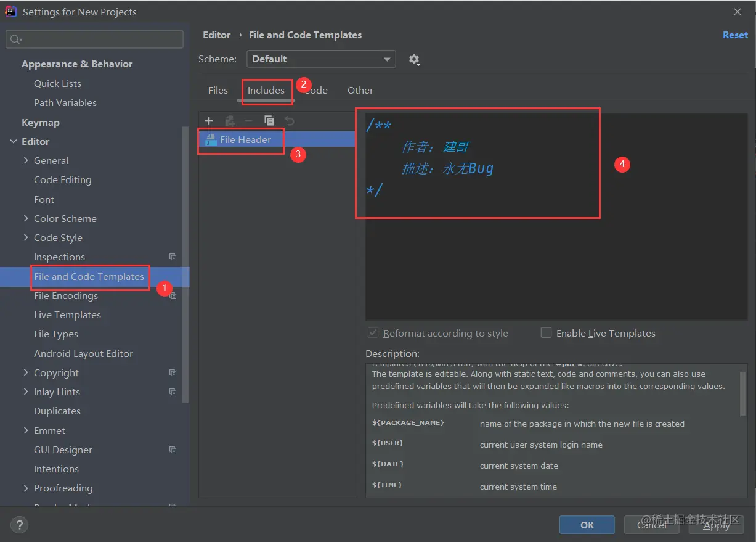Open Appearance & Behavior settings
The image size is (756, 542).
tap(77, 64)
